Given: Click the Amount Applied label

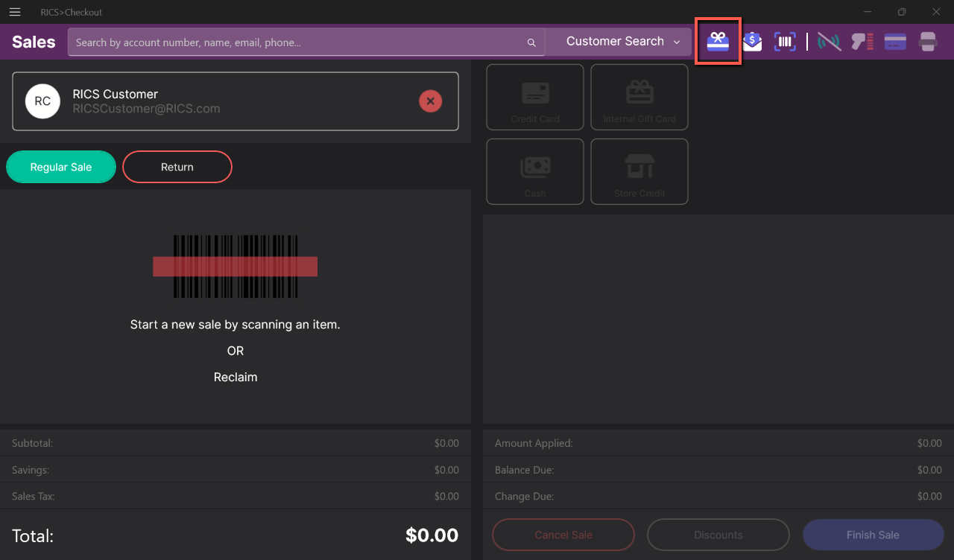Looking at the screenshot, I should (x=534, y=443).
